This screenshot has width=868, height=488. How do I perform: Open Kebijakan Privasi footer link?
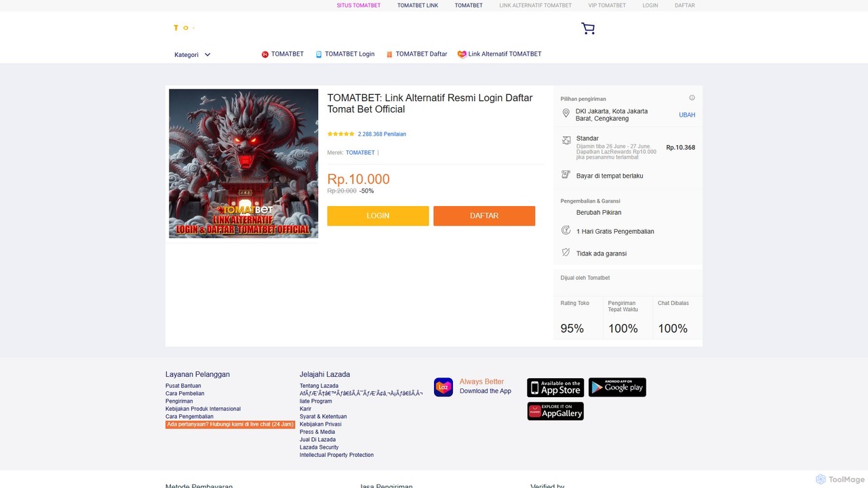(x=321, y=424)
